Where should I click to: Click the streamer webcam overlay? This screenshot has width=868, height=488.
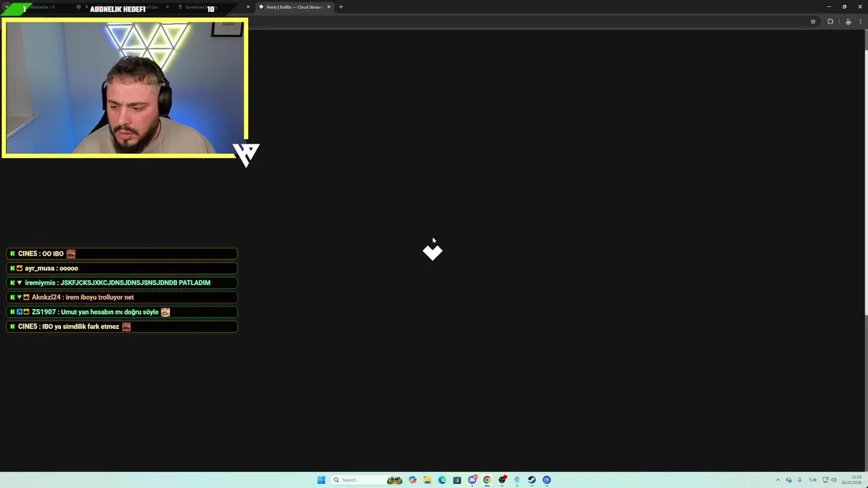(x=125, y=88)
